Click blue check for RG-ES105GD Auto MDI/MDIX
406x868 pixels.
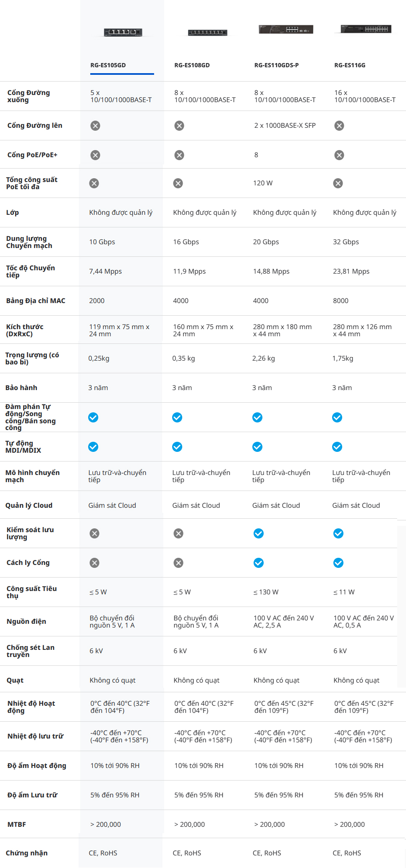pos(93,447)
